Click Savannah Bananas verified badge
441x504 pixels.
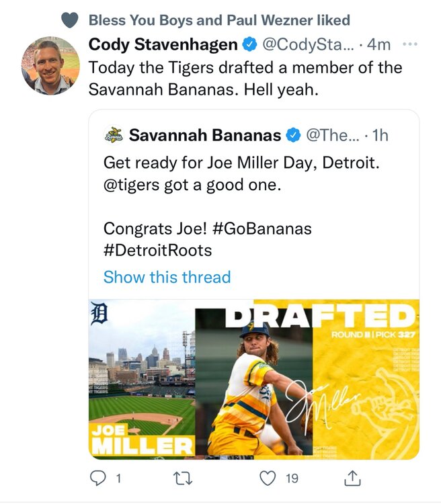293,135
